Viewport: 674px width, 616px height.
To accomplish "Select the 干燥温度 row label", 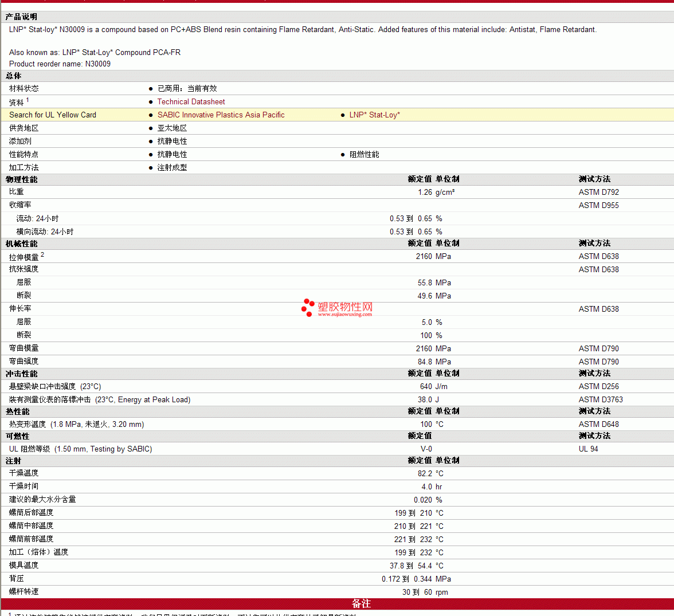I will (x=24, y=473).
